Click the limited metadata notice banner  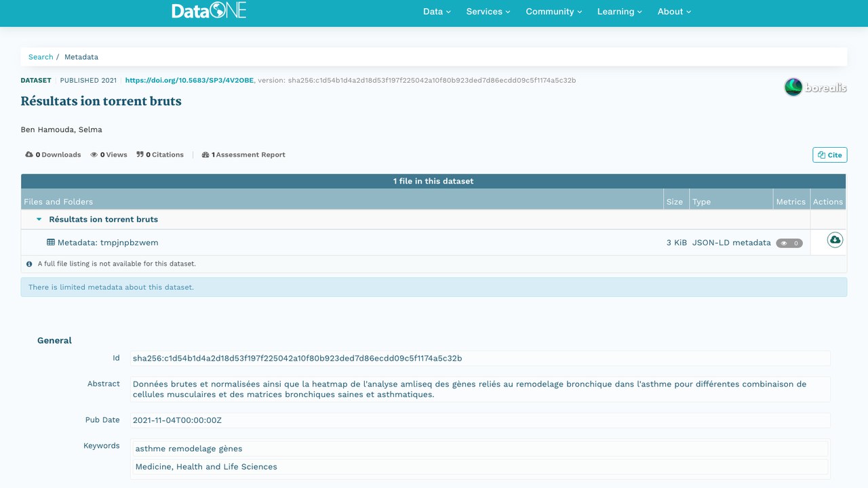pos(434,287)
